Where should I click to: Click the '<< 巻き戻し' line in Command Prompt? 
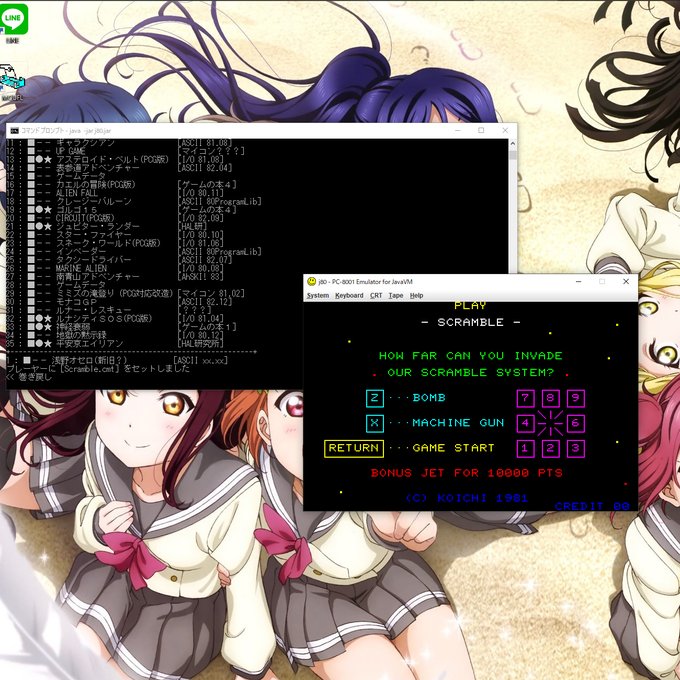(x=29, y=377)
